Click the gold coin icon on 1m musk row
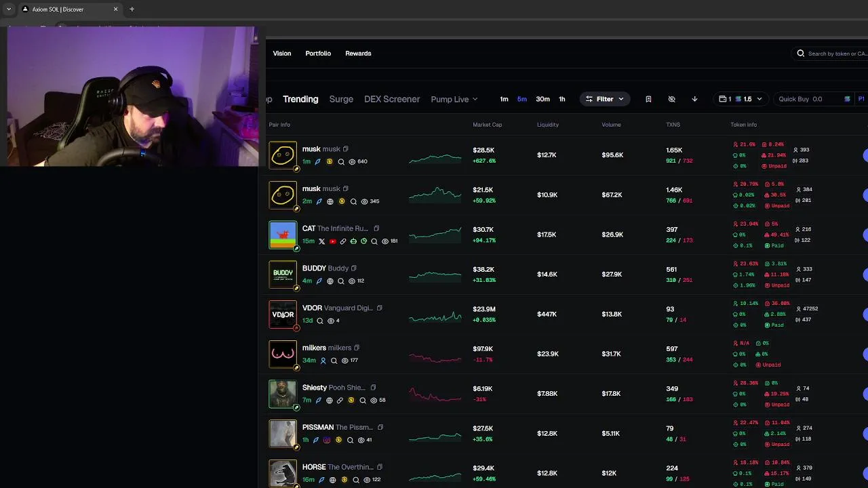Screen dimensions: 868x488 coord(330,161)
